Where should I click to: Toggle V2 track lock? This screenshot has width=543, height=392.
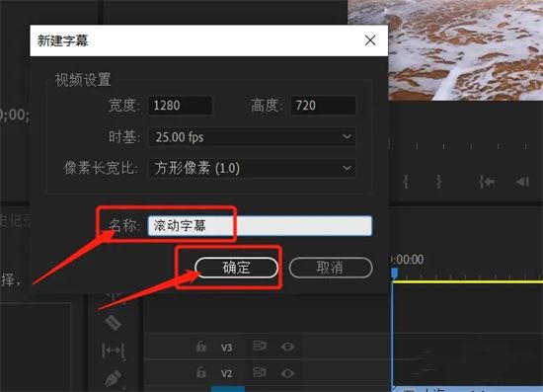(201, 372)
